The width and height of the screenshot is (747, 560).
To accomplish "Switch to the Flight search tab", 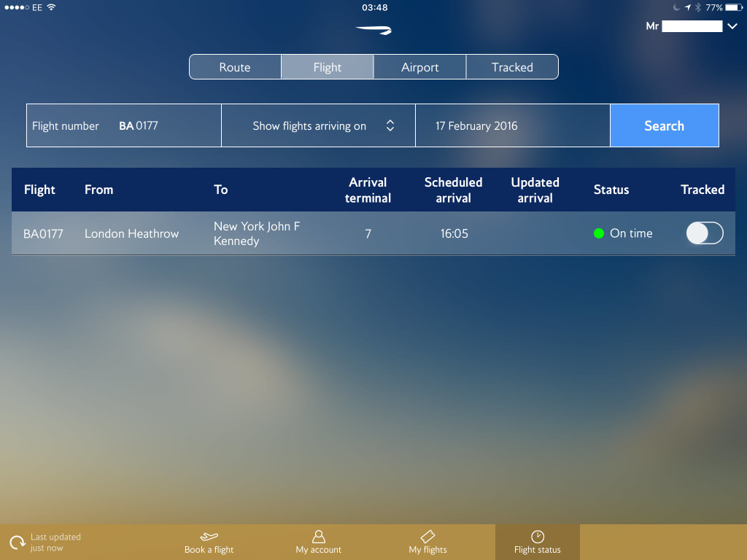I will (x=328, y=67).
